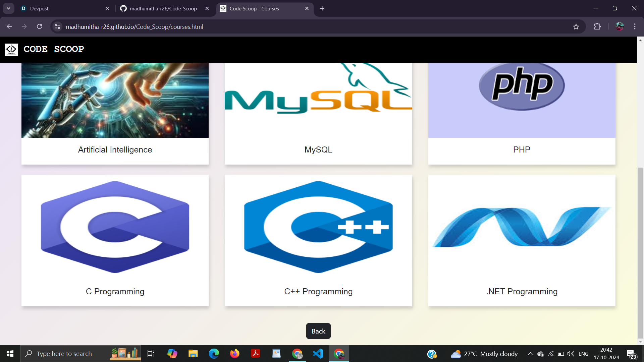Select the .NET Programming course card
644x362 pixels.
tap(522, 240)
